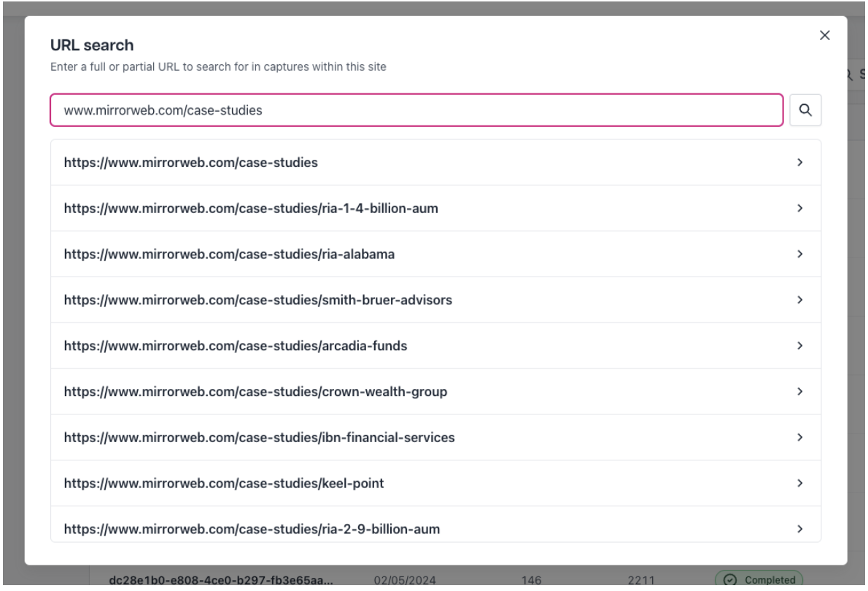Click the Completed status badge in background table

click(759, 579)
